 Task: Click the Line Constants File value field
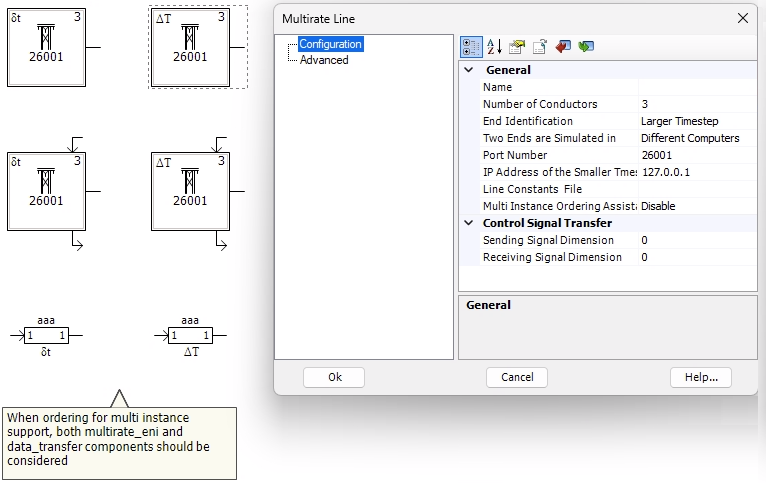pos(697,189)
